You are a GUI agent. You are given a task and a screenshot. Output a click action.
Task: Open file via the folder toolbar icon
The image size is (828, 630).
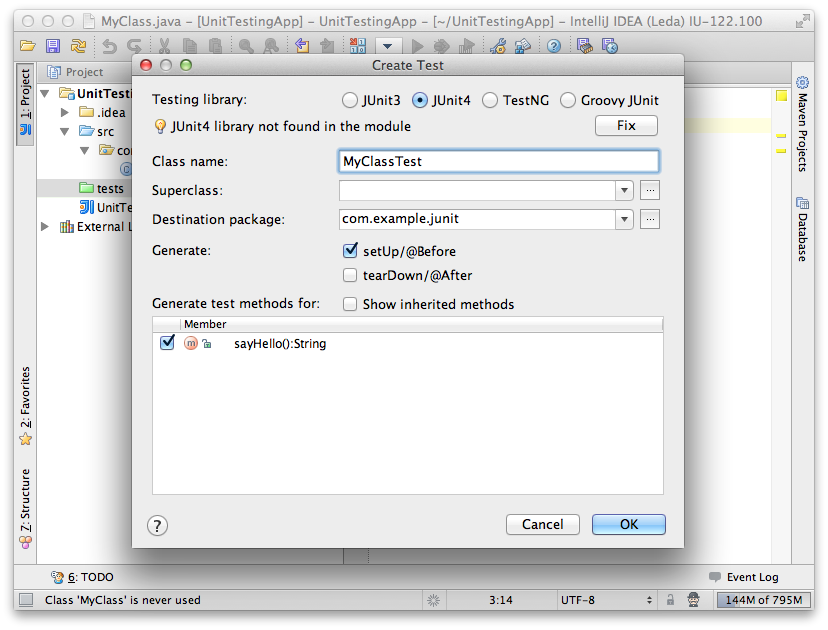pos(27,46)
